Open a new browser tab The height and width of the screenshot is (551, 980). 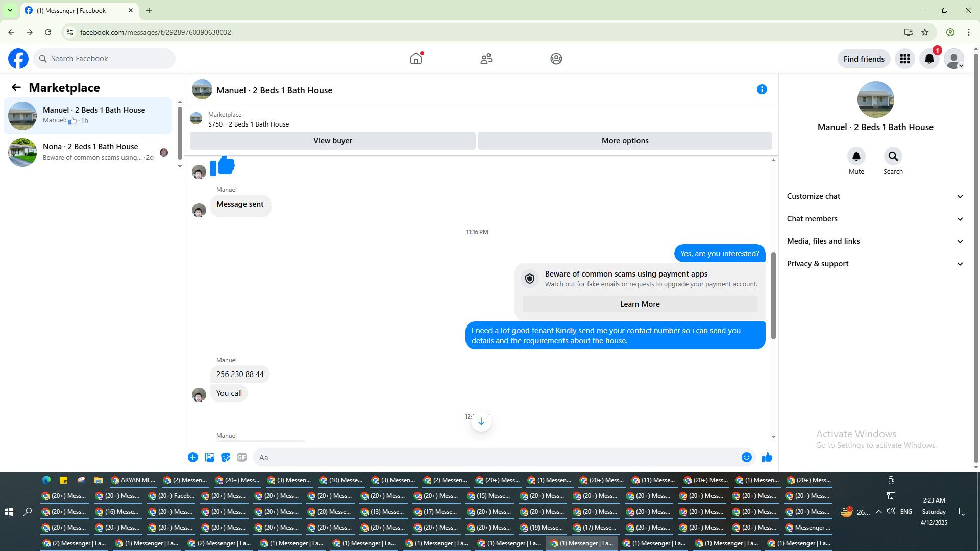149,10
